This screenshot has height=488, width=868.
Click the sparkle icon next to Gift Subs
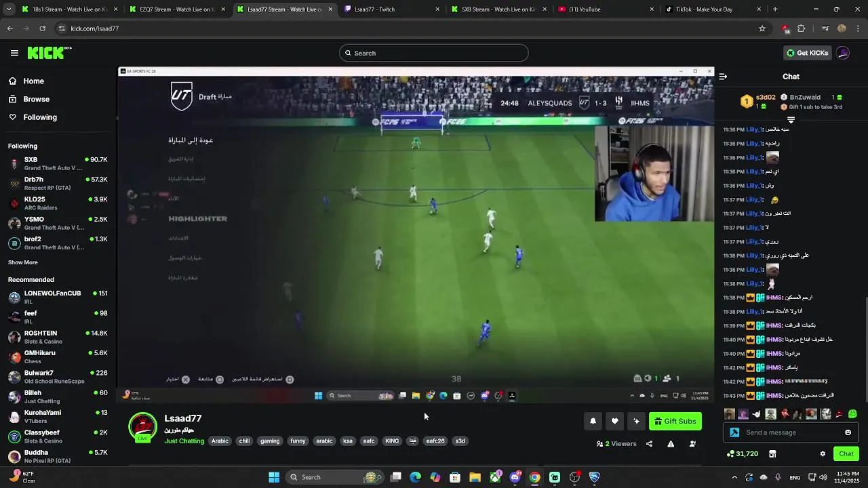(636, 421)
